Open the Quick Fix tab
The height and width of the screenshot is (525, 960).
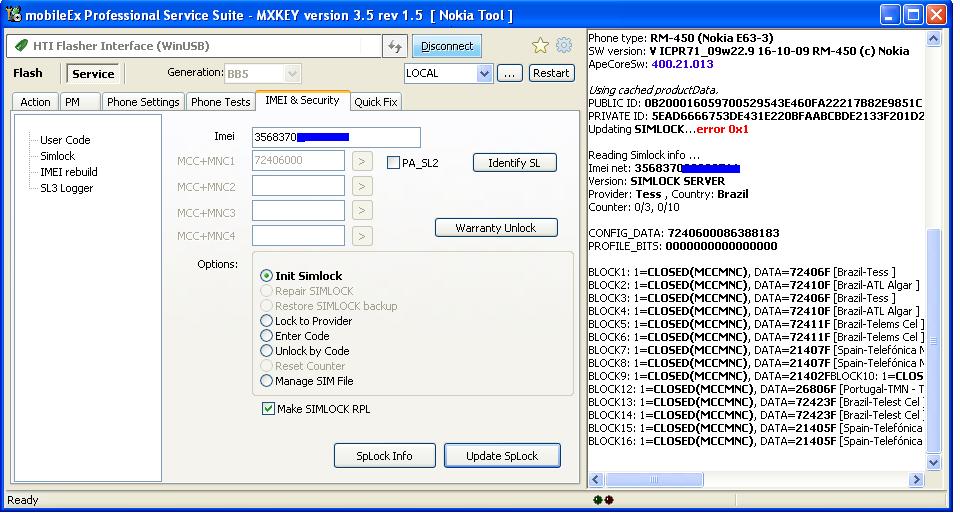point(376,102)
